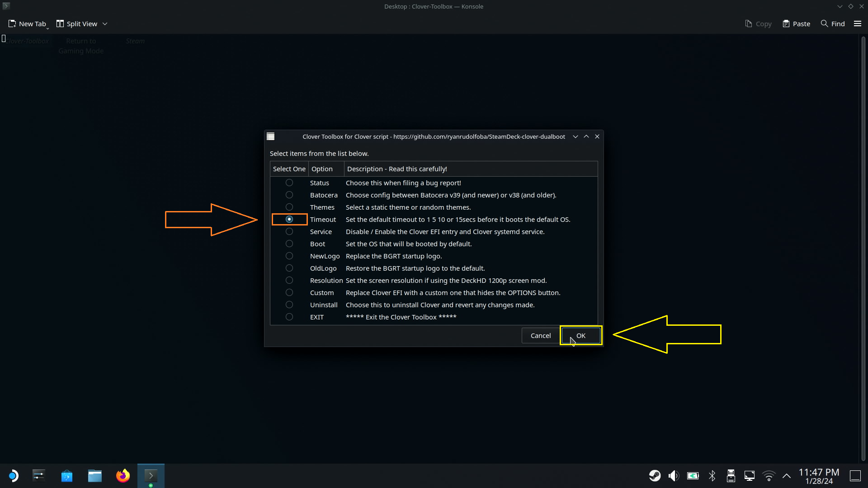Click the Find search button
The height and width of the screenshot is (488, 868).
833,23
